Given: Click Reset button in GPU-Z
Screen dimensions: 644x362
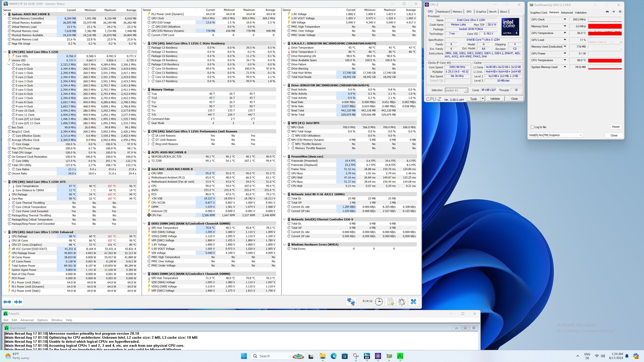Looking at the screenshot, I should click(x=615, y=127).
